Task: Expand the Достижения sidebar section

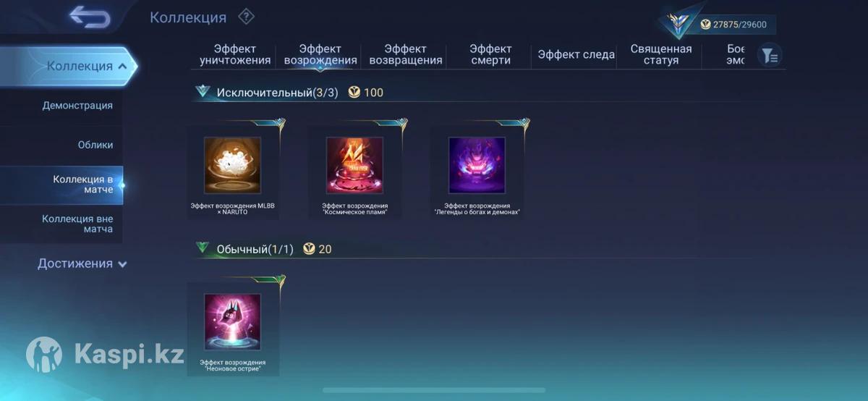Action: [x=82, y=263]
